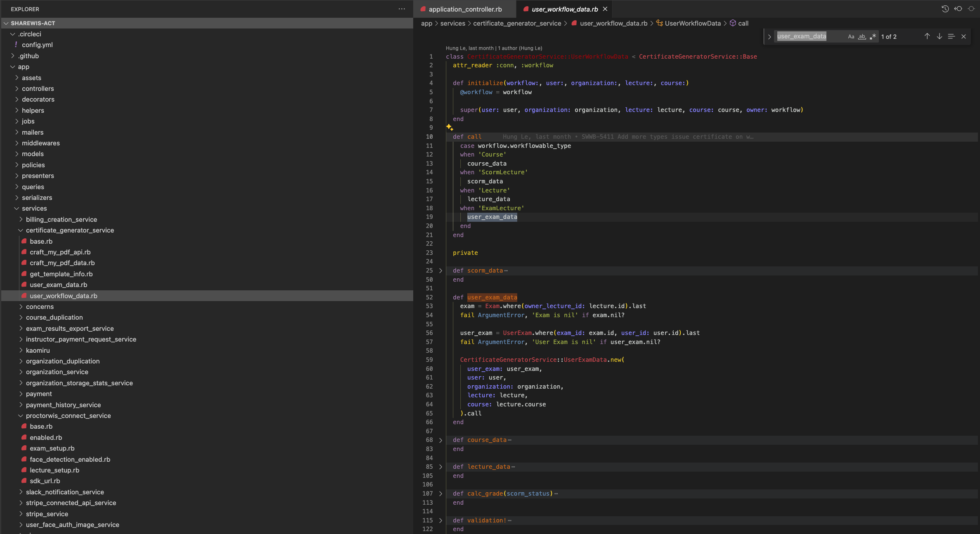Screen dimensions: 980x534
Task: Click highlighted user_exam_data on line 19
Action: point(492,217)
